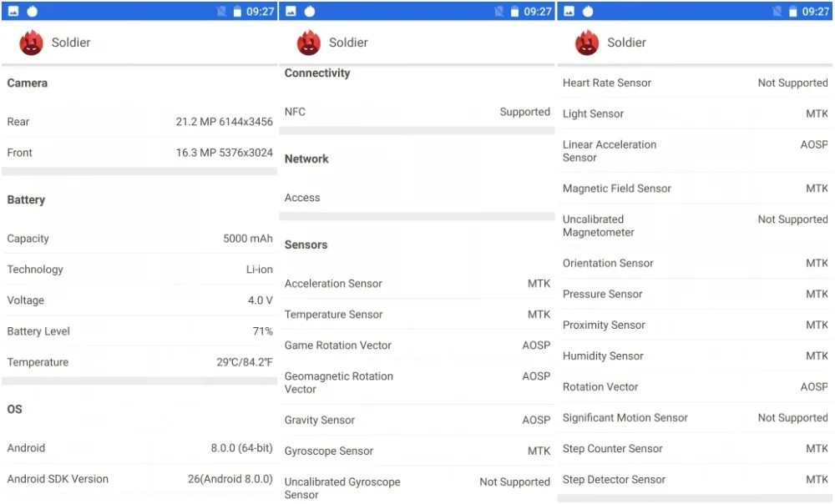
Task: Select the Gyroscope Sensor row label
Action: pyautogui.click(x=328, y=451)
